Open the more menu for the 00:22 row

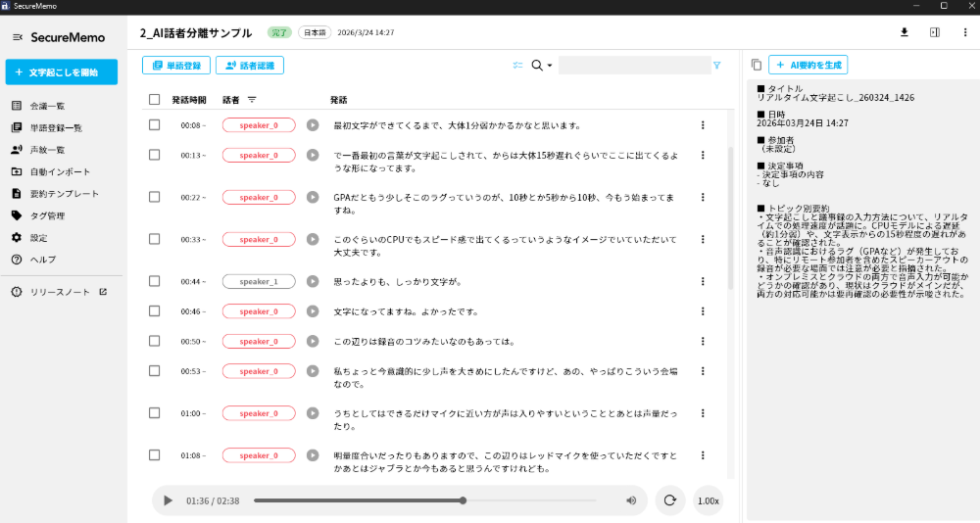[x=703, y=197]
